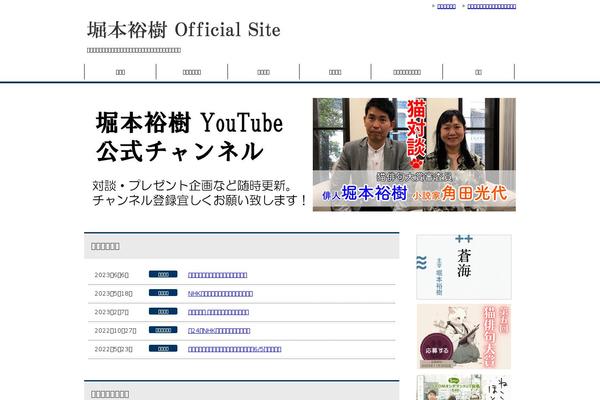Click the category tag on 2022 October 27 row
This screenshot has height=400, width=600.
pyautogui.click(x=162, y=330)
